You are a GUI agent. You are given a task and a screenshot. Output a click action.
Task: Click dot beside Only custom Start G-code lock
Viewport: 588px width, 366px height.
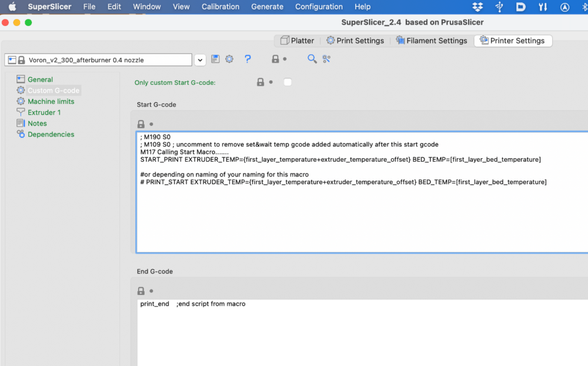click(270, 82)
